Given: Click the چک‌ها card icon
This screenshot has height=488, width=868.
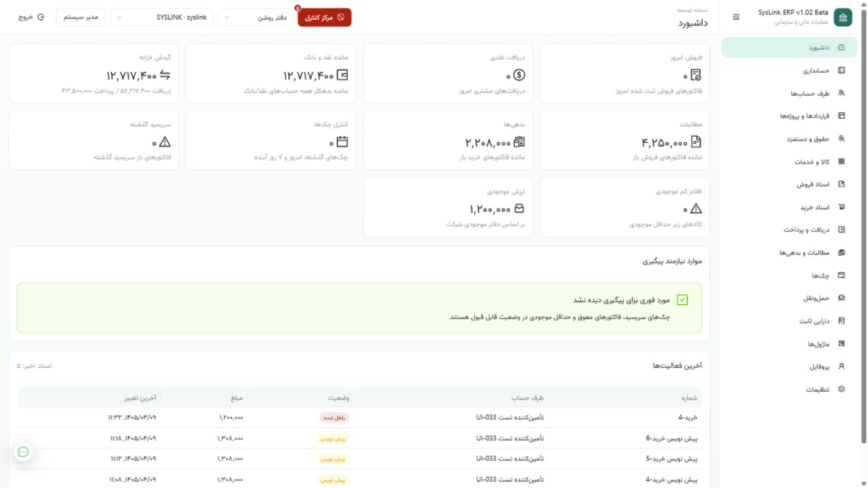Looking at the screenshot, I should tap(842, 275).
